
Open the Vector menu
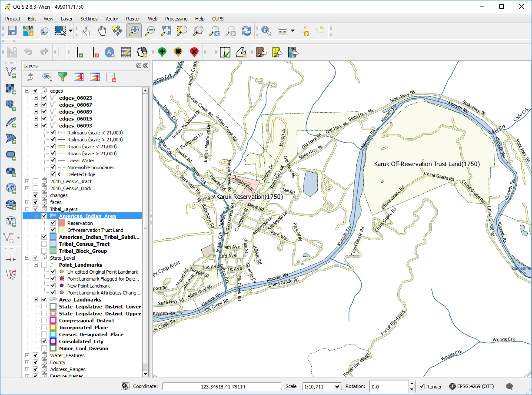(112, 19)
